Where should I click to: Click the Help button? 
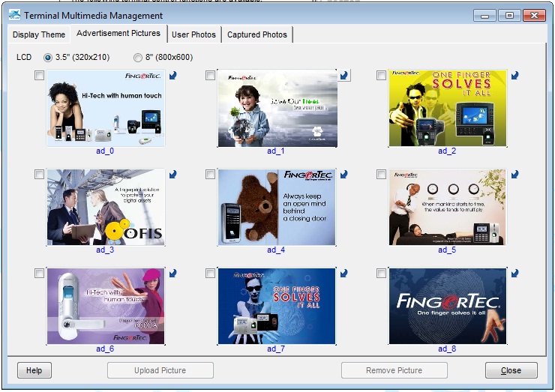coord(34,370)
